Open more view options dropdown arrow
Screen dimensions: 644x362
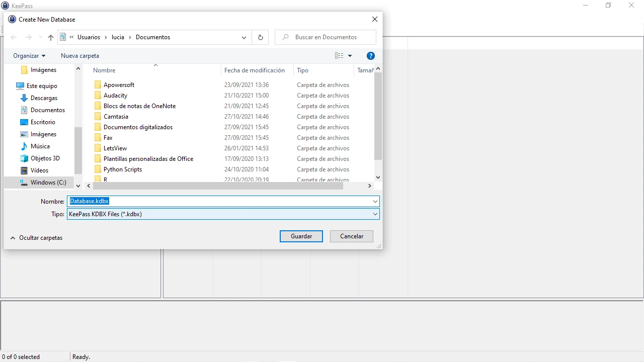pos(350,56)
